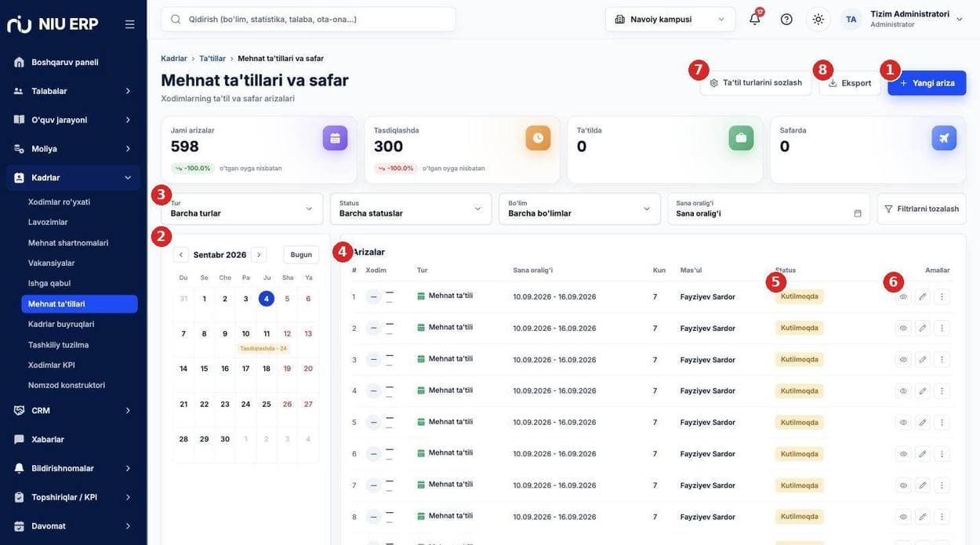View details of request row 5

click(903, 422)
